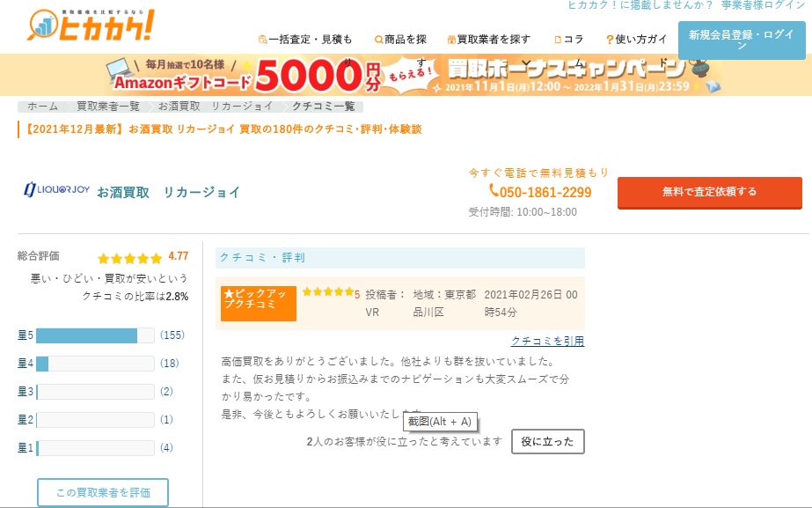Click the 星1 rating bar
The image size is (812, 508).
coord(95,448)
